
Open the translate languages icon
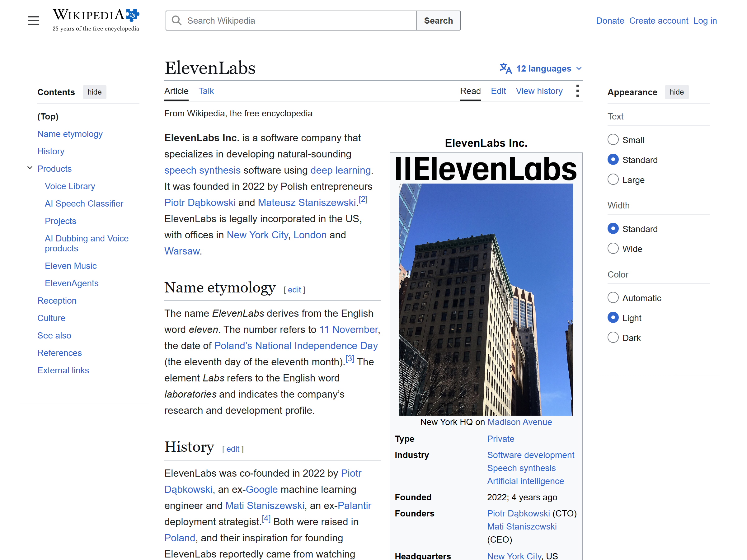pyautogui.click(x=505, y=68)
